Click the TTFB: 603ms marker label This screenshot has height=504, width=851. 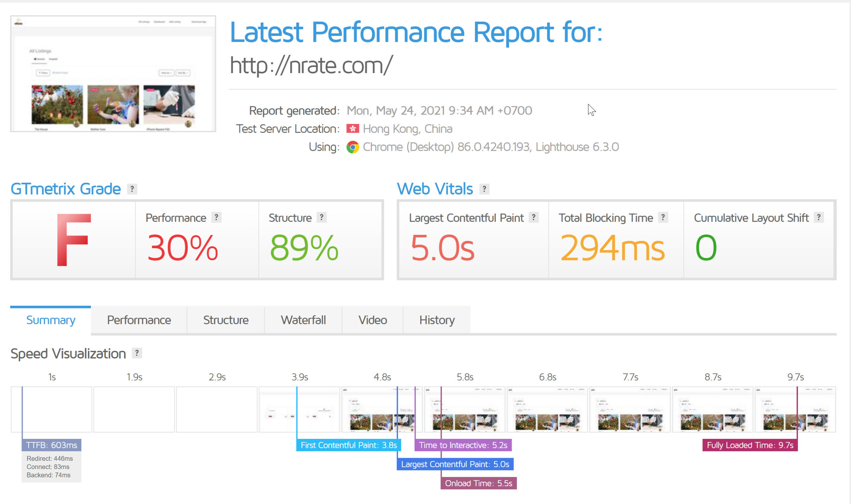pyautogui.click(x=51, y=445)
